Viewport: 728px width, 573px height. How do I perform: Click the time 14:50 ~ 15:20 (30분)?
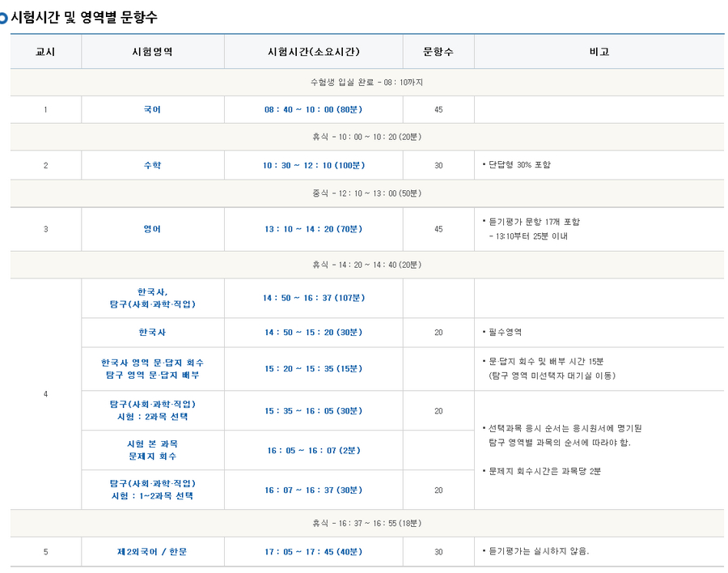[x=313, y=333]
